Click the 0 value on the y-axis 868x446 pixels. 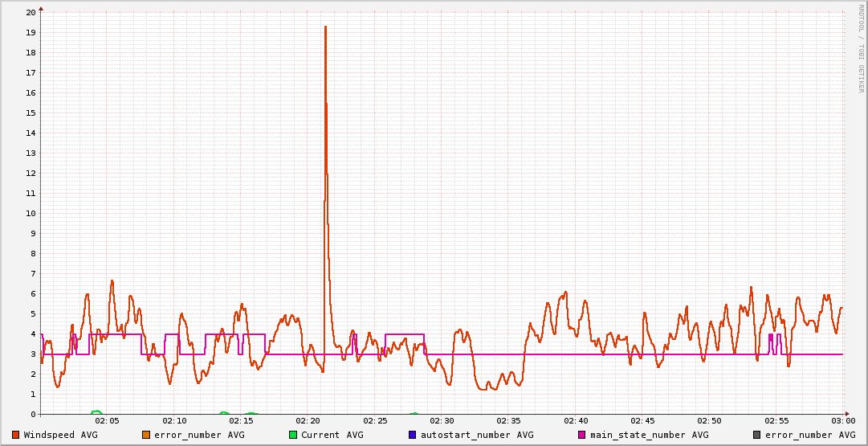pos(33,415)
